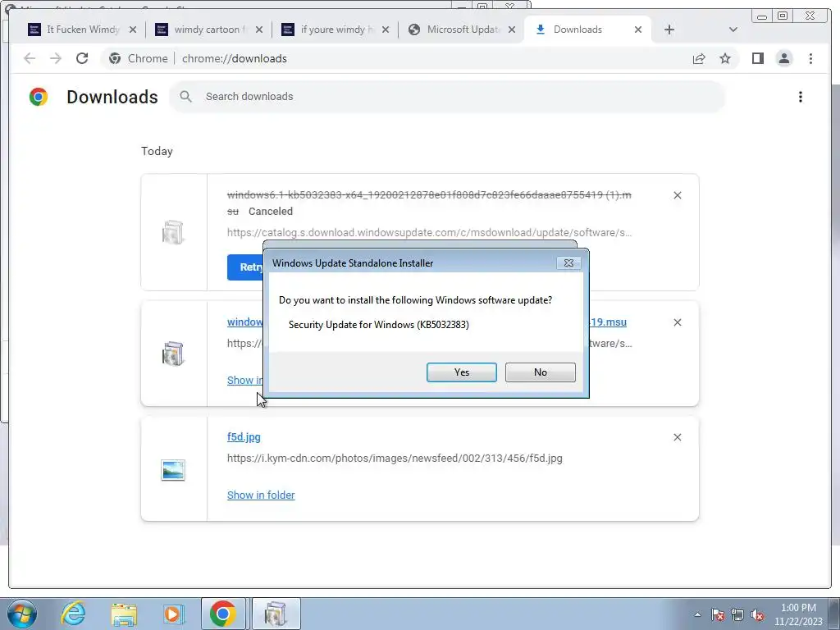Click the canceled .msu download's file icon

(x=173, y=232)
